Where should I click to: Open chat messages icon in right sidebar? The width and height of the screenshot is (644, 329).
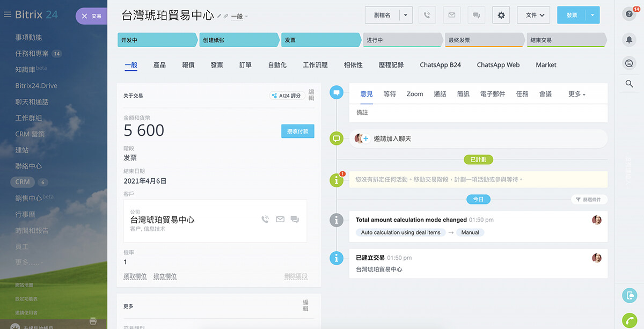(x=630, y=63)
